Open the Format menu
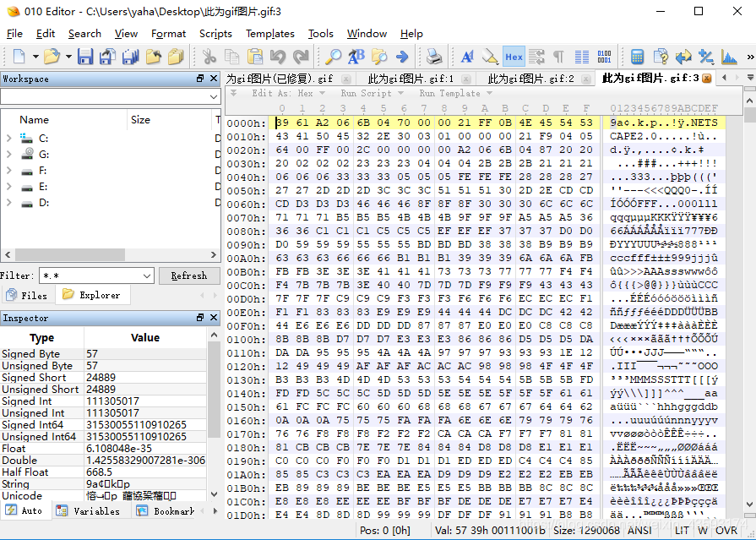756x540 pixels. pos(168,34)
